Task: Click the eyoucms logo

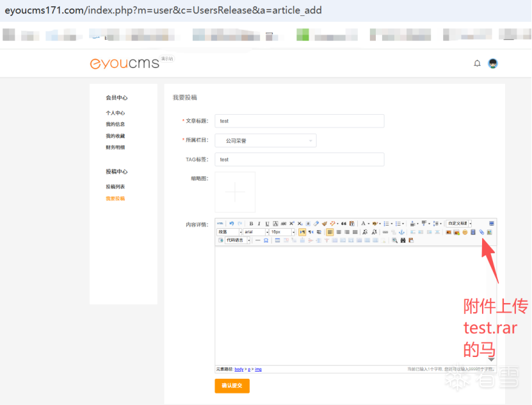Action: click(x=125, y=63)
